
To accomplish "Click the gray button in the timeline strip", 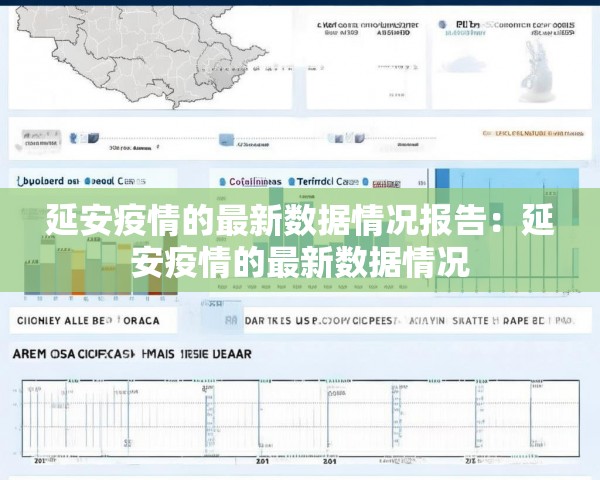I will [x=41, y=140].
